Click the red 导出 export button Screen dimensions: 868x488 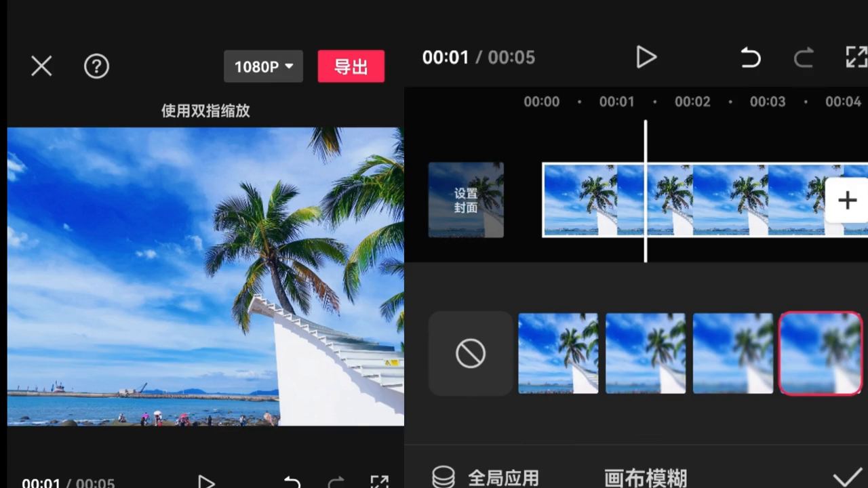[351, 66]
